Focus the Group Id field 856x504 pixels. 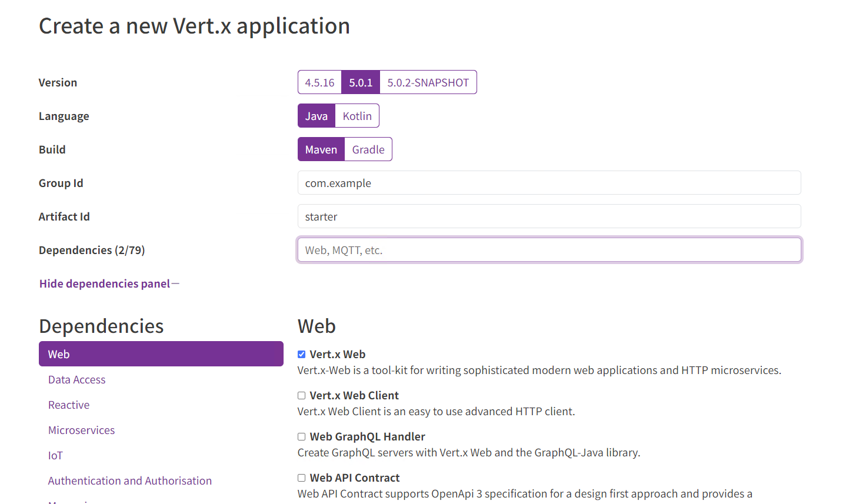coord(549,183)
